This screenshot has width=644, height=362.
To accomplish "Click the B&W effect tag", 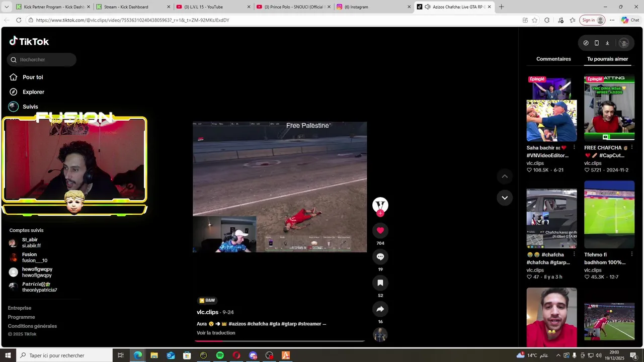I will click(x=207, y=300).
